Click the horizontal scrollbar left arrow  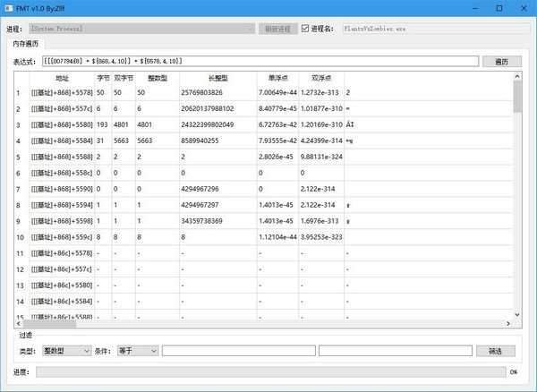(19, 323)
